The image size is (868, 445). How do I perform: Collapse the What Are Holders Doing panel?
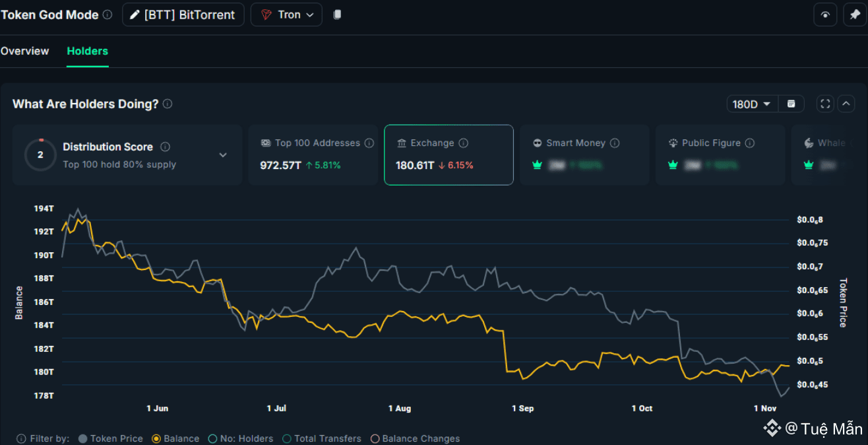point(846,104)
